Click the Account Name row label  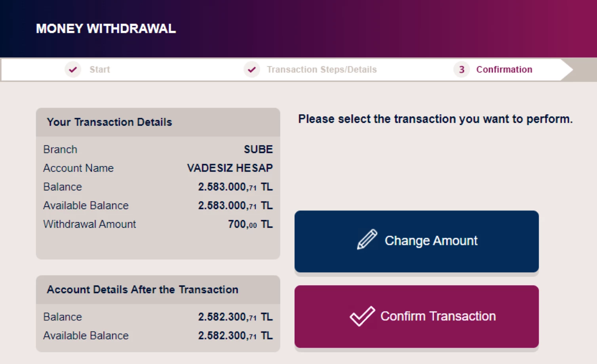pyautogui.click(x=78, y=168)
